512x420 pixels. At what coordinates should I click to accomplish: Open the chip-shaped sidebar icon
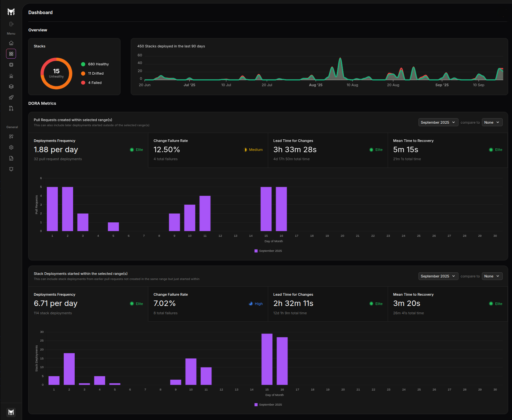[x=11, y=65]
